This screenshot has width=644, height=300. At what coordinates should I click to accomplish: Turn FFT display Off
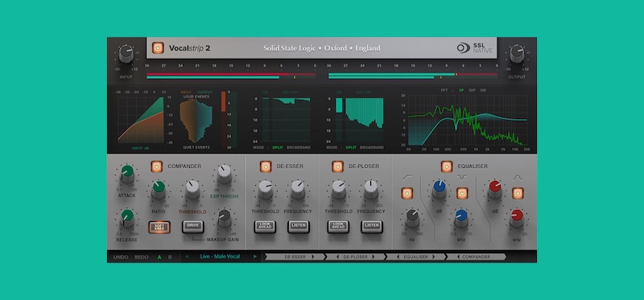click(x=483, y=90)
